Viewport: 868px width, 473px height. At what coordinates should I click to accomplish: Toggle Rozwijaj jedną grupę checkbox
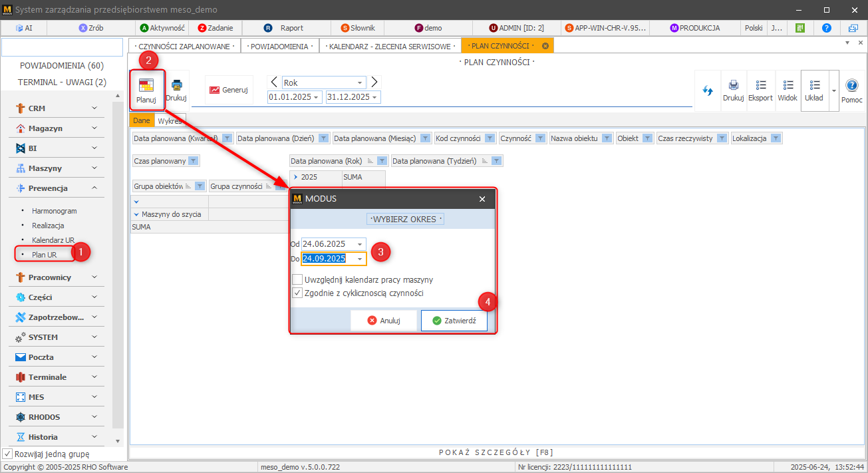click(x=7, y=454)
